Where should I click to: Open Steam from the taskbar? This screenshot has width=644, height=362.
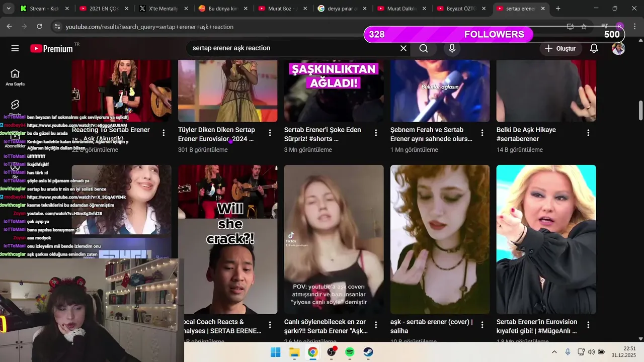click(x=368, y=352)
